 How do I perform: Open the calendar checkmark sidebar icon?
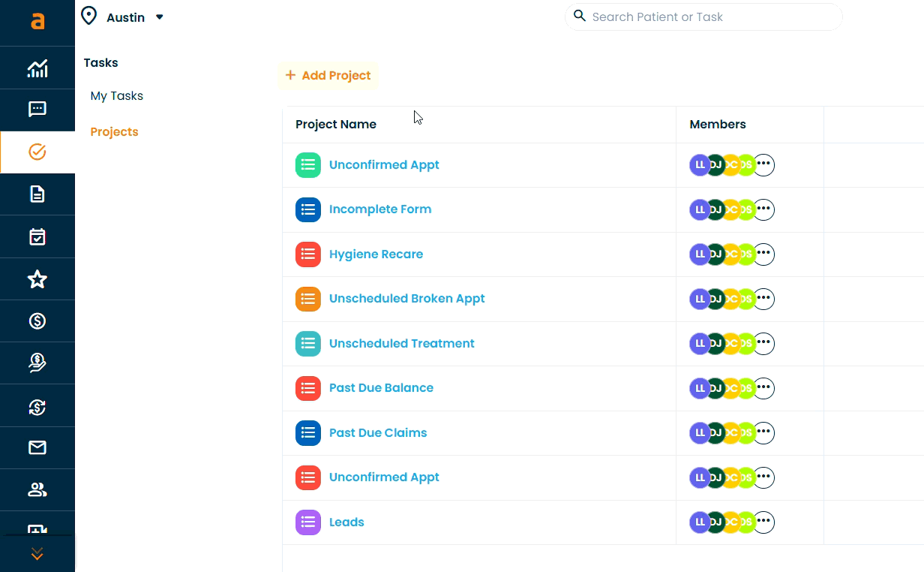pos(37,237)
